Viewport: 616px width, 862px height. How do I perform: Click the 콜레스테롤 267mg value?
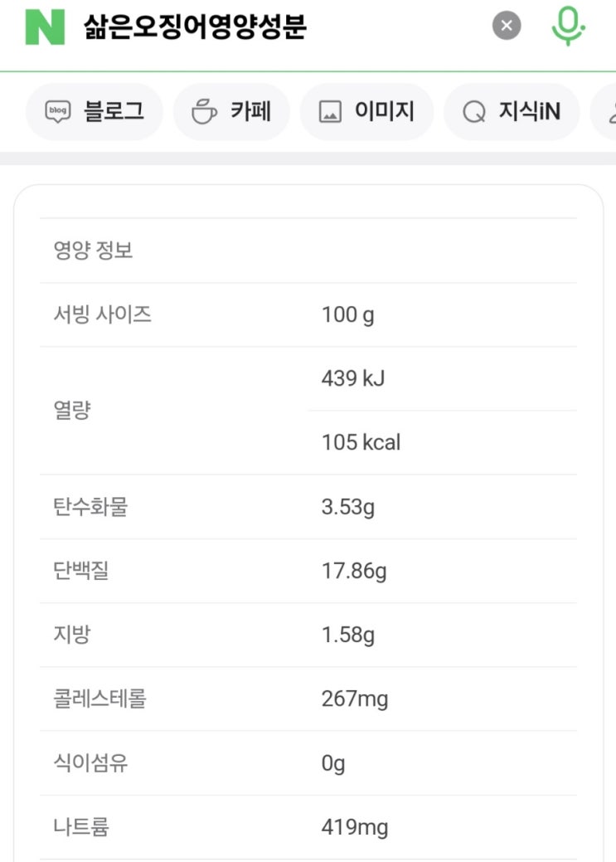point(355,699)
